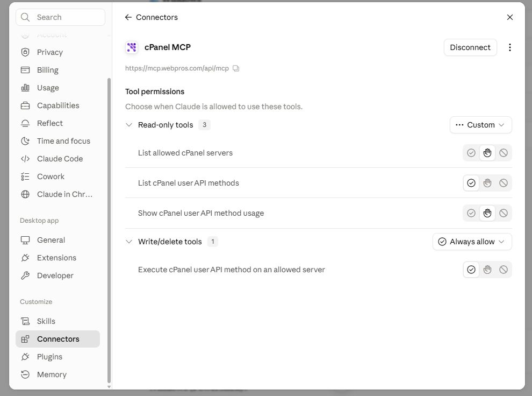Click the Connectors back header text

(157, 17)
